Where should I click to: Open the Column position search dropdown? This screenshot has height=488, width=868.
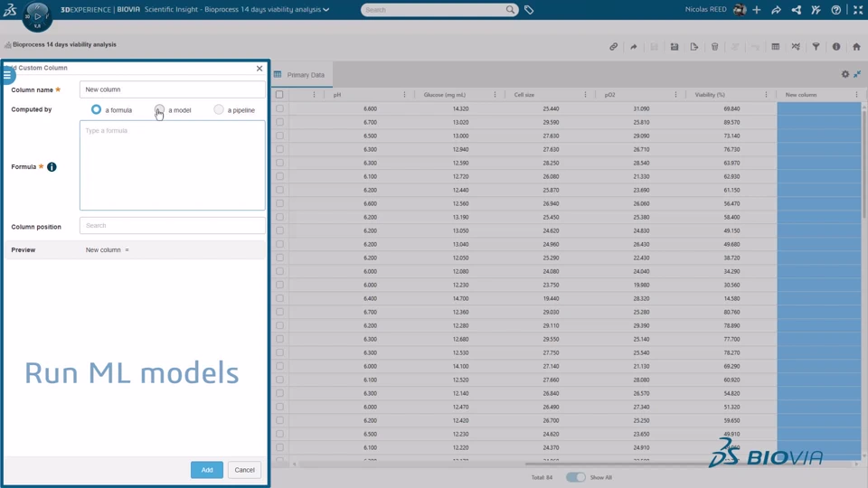172,225
